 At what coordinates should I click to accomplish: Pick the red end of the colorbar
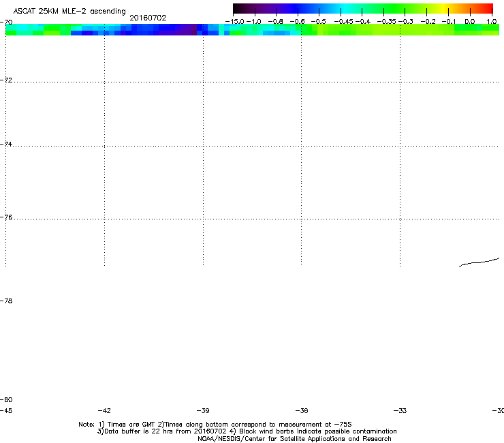pyautogui.click(x=488, y=8)
